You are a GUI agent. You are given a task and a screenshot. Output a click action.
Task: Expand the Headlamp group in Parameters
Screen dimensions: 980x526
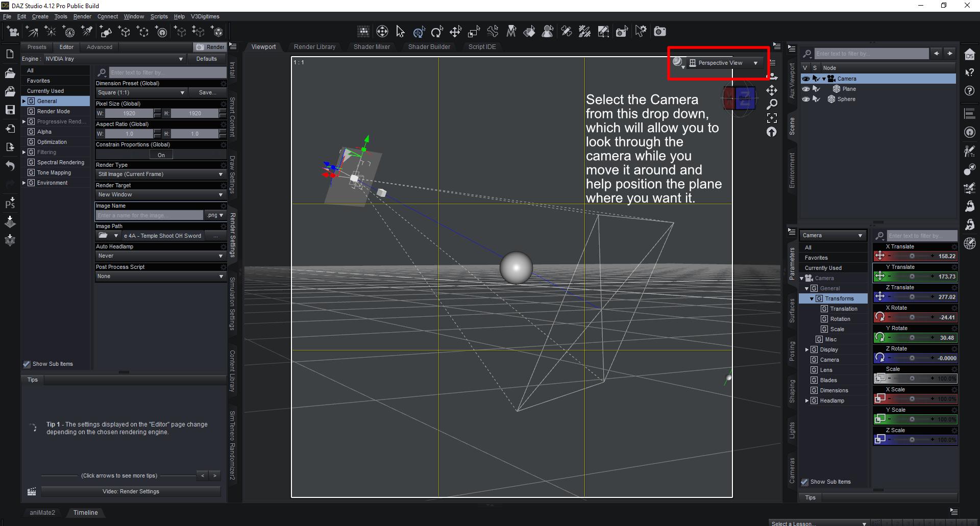point(806,400)
